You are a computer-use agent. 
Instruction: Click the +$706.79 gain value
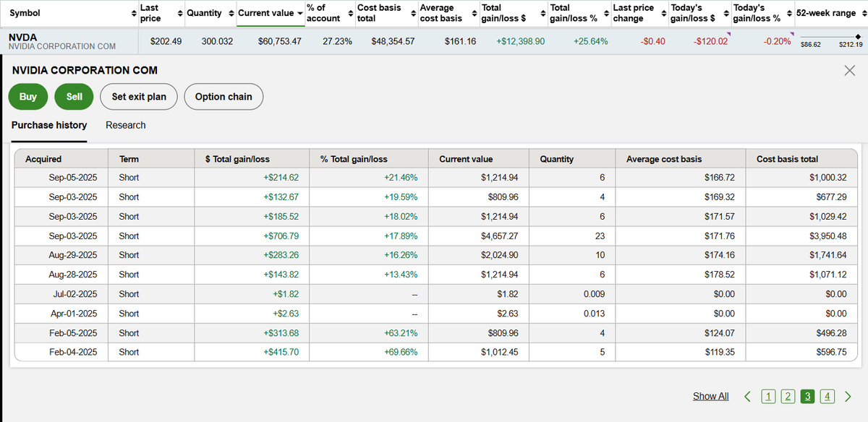(x=281, y=236)
